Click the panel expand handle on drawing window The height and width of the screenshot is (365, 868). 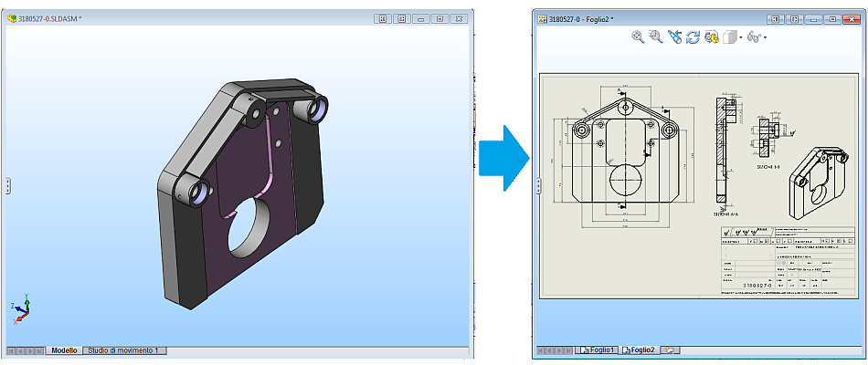click(x=539, y=186)
